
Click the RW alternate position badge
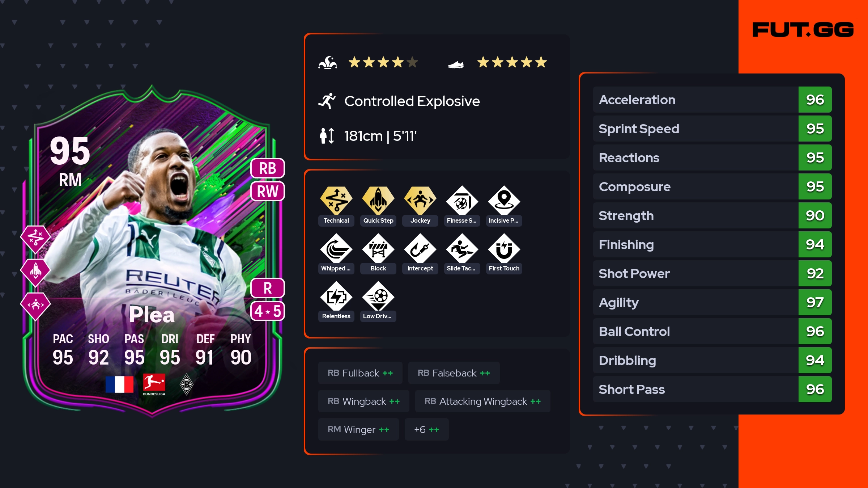[x=268, y=191]
